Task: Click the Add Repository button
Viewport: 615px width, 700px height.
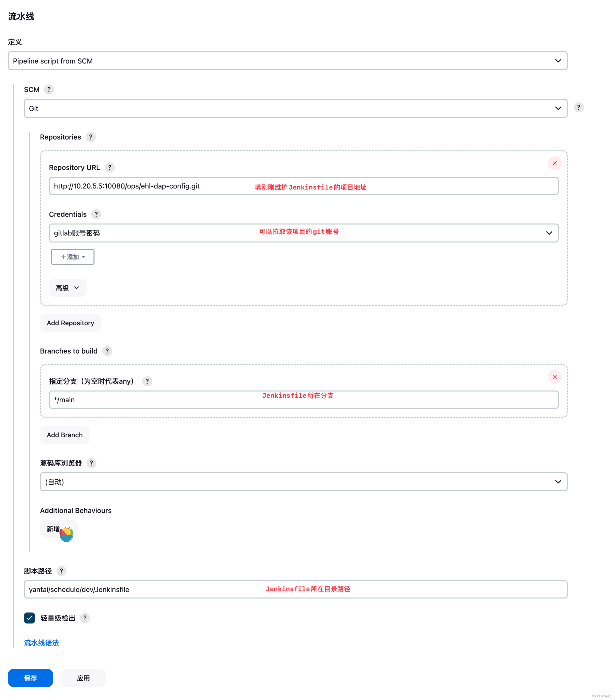Action: (70, 323)
